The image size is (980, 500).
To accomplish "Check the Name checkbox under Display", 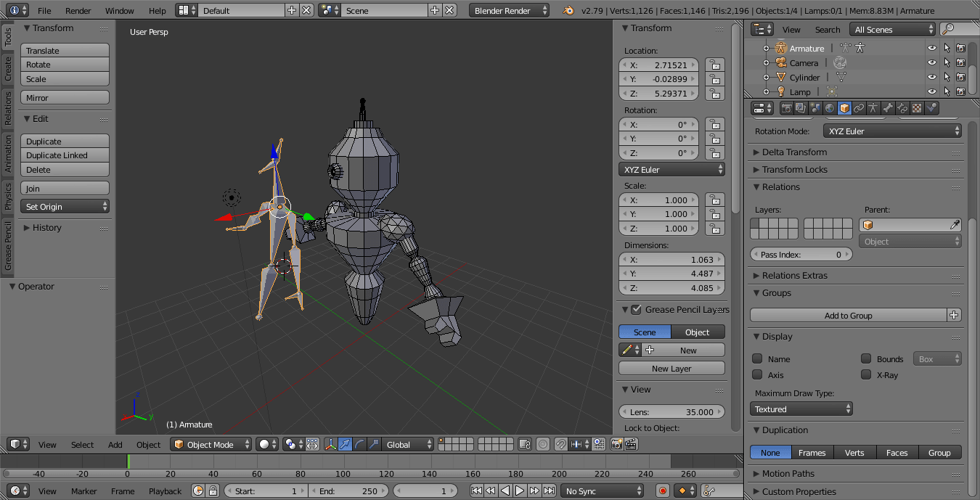I will coord(756,358).
